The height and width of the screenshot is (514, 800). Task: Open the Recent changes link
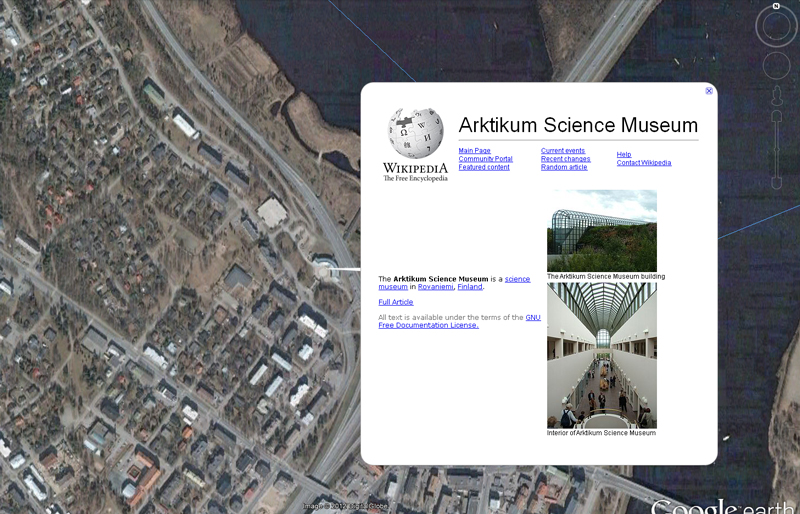tap(565, 159)
